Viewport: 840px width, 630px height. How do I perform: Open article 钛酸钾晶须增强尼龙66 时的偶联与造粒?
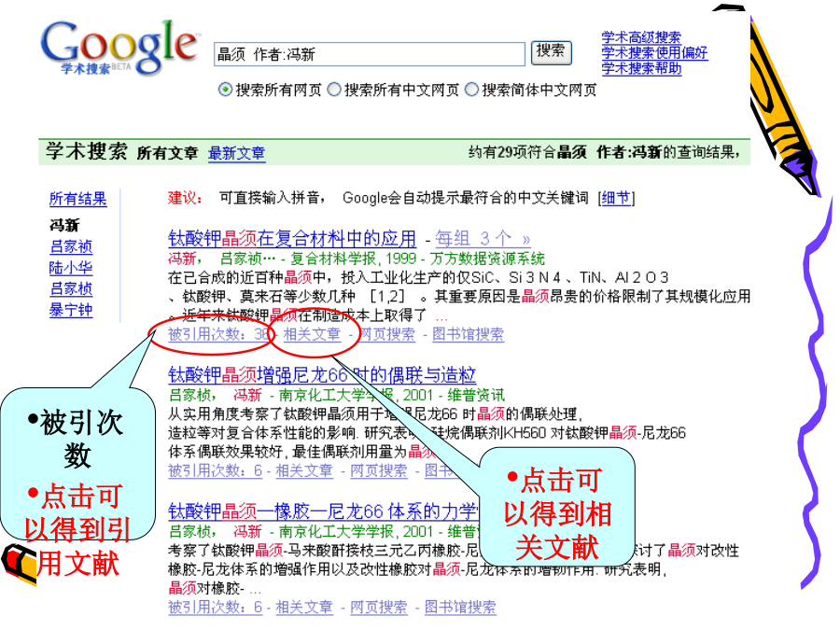pos(322,374)
